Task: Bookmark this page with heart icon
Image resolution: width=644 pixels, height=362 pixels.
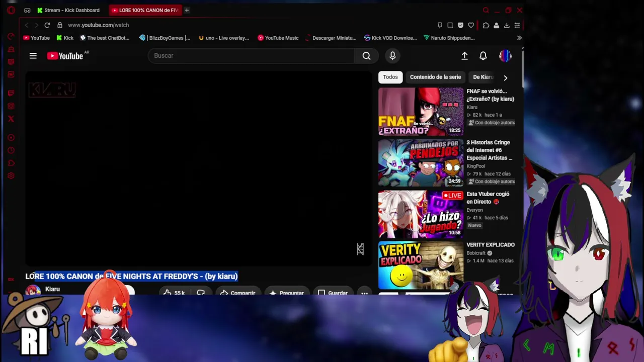Action: (471, 25)
